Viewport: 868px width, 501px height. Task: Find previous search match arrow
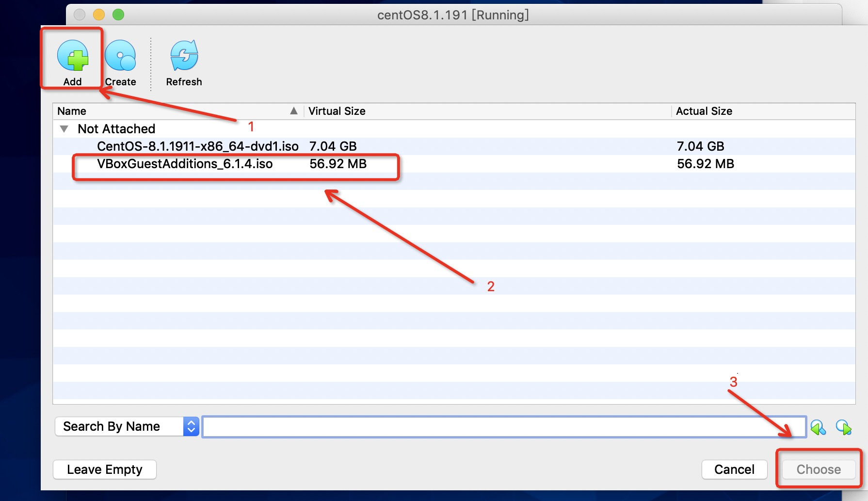click(818, 427)
